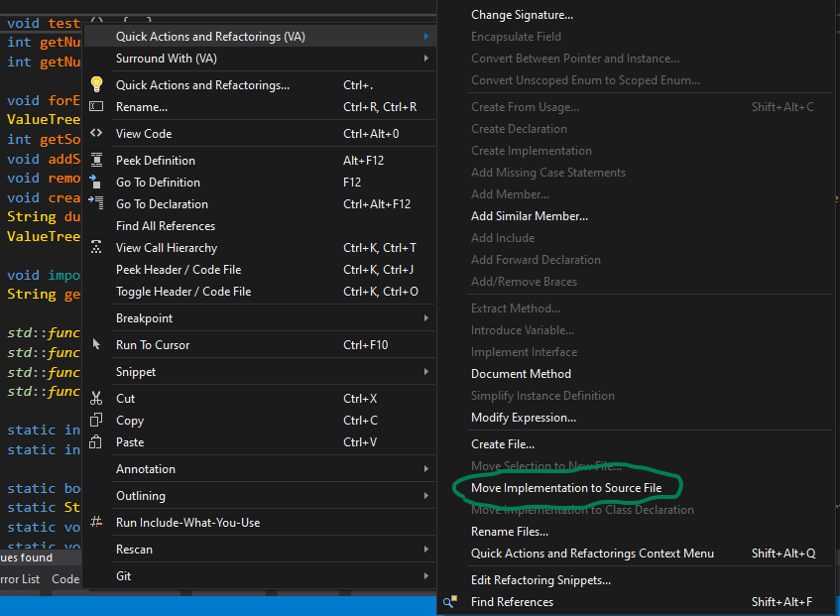Choose Edit Refactoring Snippets...
Screen dimensions: 840x616
tap(540, 580)
